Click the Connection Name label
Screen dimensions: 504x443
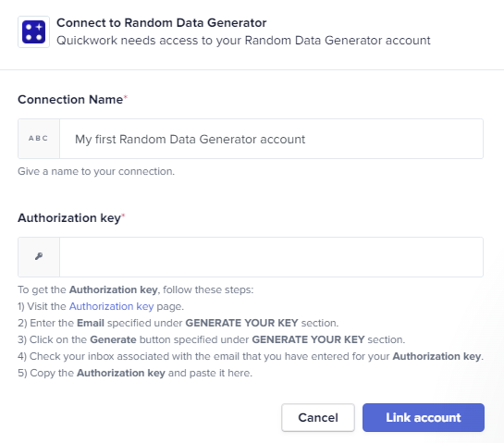point(70,100)
